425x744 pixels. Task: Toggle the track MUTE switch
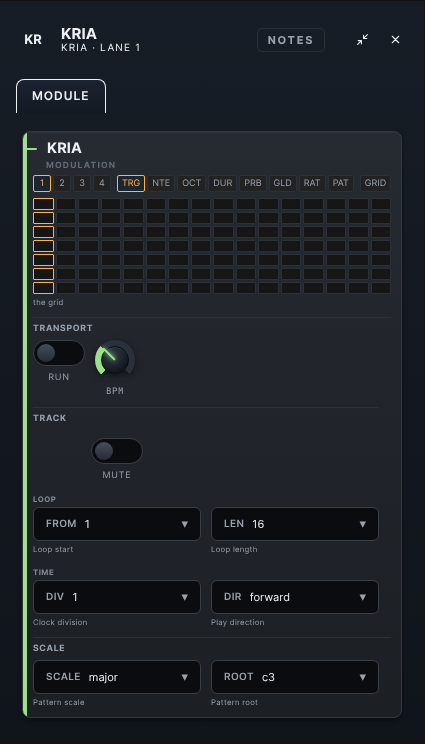coord(117,451)
